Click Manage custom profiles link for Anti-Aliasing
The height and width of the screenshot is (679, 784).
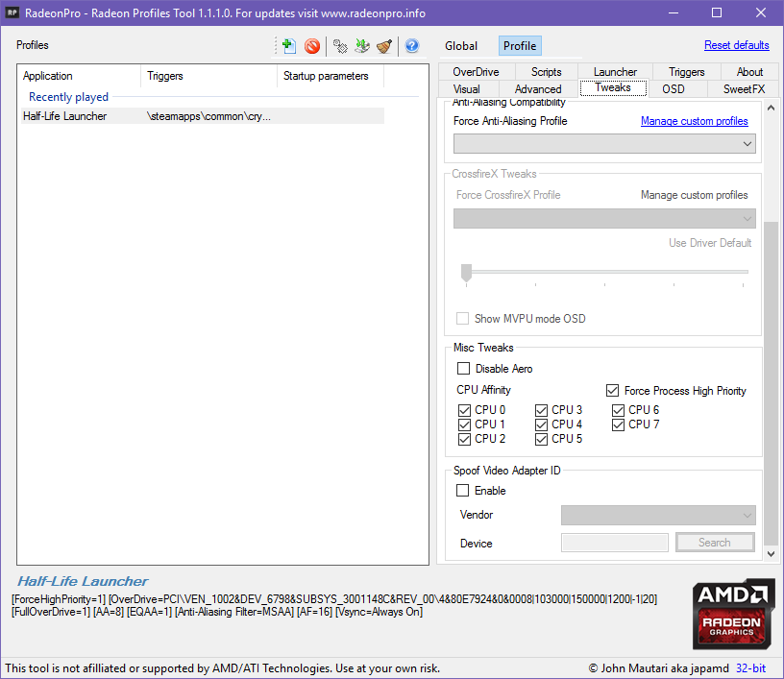click(x=695, y=121)
